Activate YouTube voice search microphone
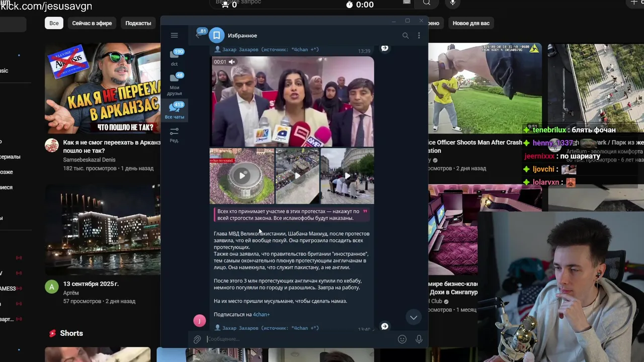 click(x=453, y=3)
